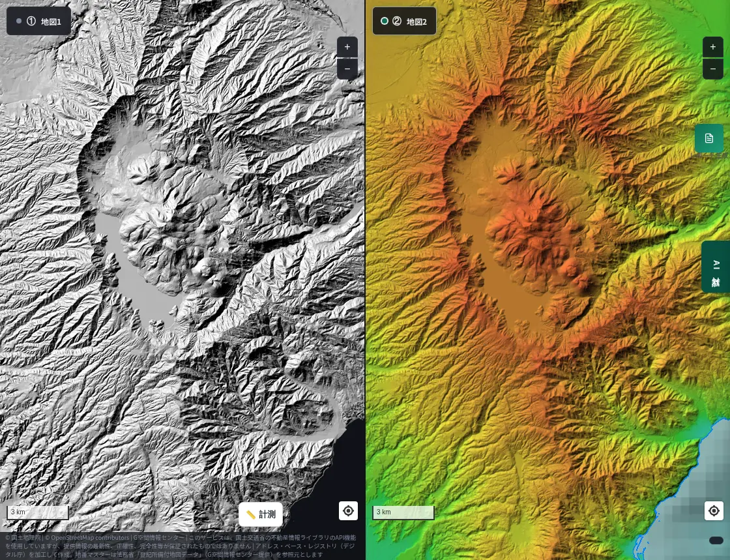Click the 3 km scale on right map
This screenshot has width=730, height=560.
pyautogui.click(x=403, y=512)
